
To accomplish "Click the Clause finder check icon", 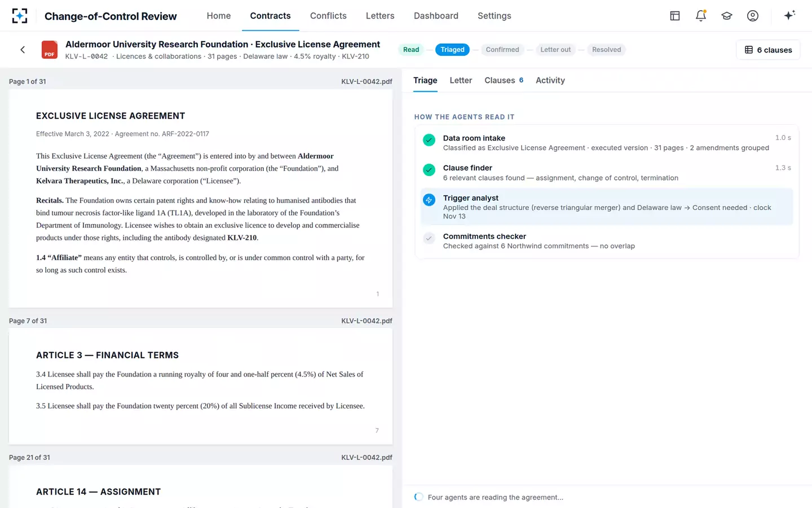I will [429, 170].
